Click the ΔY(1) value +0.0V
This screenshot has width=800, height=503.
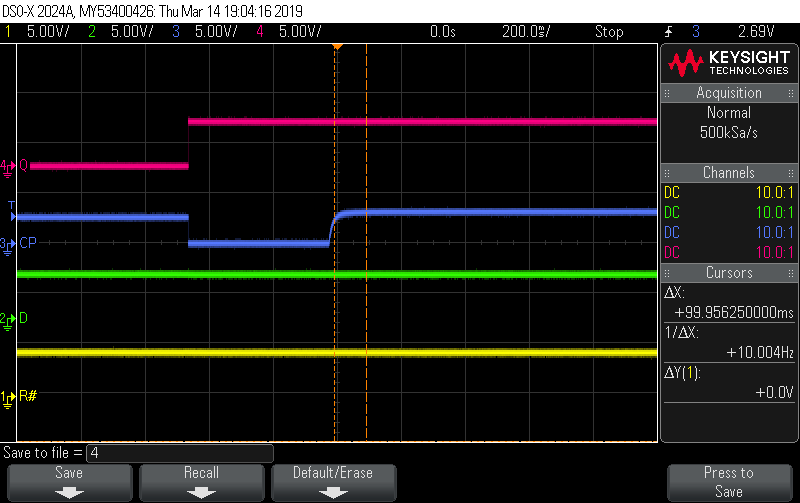coord(774,392)
